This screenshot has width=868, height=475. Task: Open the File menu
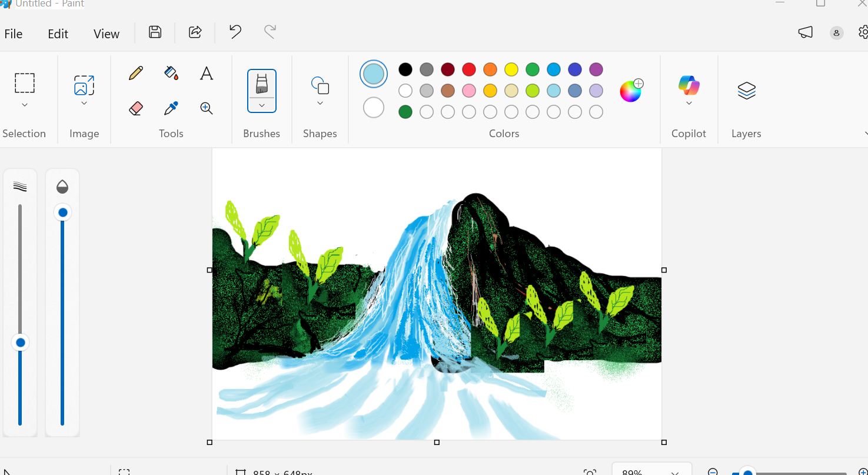click(13, 34)
